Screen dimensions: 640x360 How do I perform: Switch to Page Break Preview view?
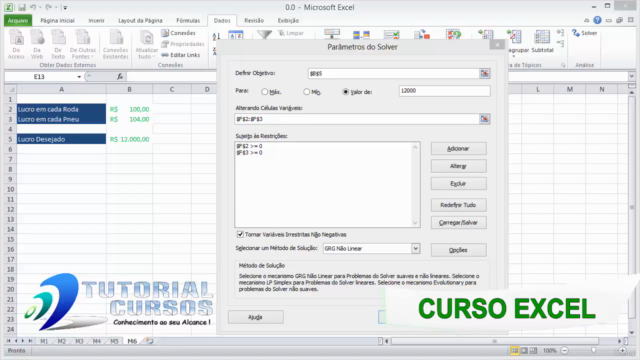point(533,351)
